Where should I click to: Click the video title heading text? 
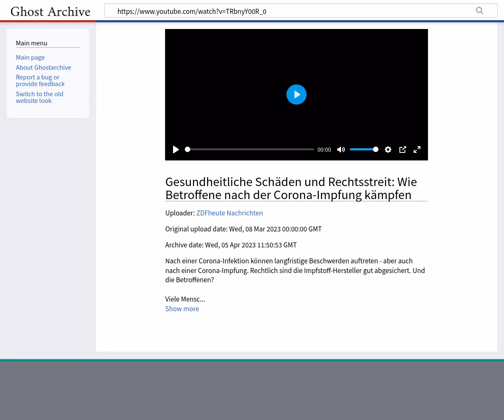[291, 188]
